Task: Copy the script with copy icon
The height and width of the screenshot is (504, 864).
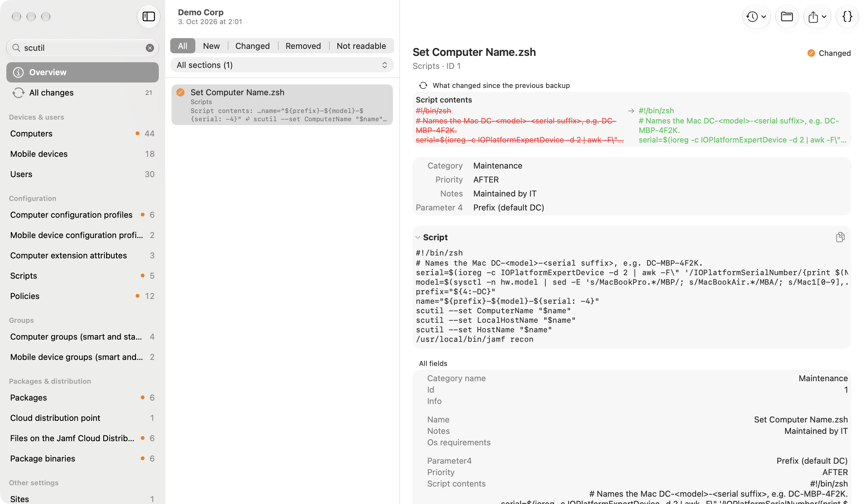Action: click(x=840, y=237)
